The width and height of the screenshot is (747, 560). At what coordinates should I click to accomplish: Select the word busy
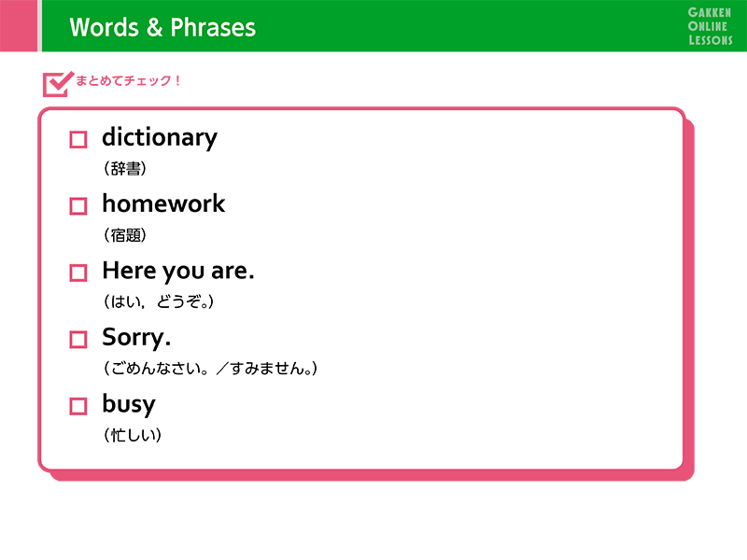tap(129, 405)
